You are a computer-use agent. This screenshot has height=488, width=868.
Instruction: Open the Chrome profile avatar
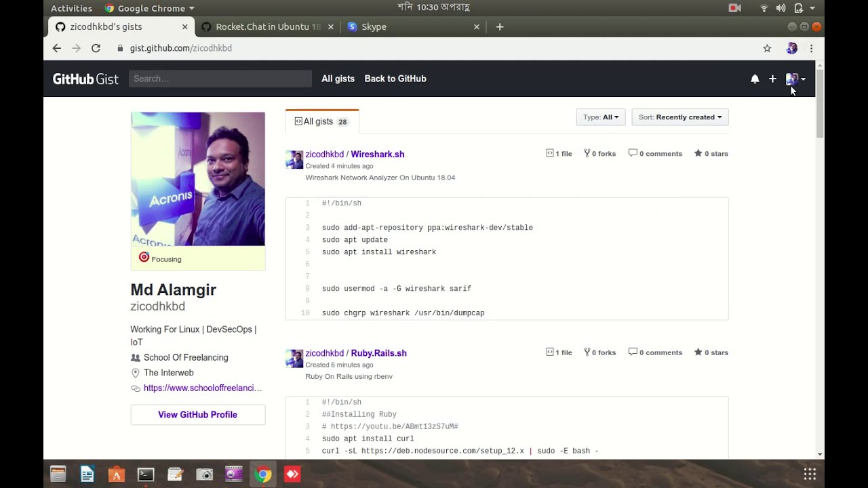(791, 48)
